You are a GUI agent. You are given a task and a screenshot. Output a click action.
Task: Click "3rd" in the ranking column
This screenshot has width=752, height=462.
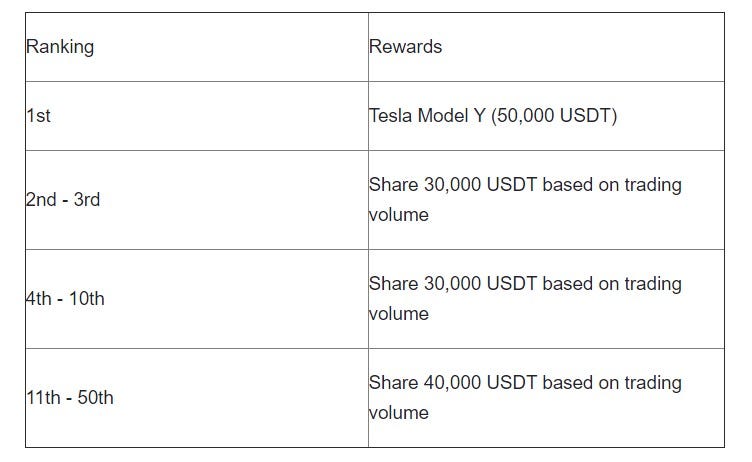pos(87,200)
